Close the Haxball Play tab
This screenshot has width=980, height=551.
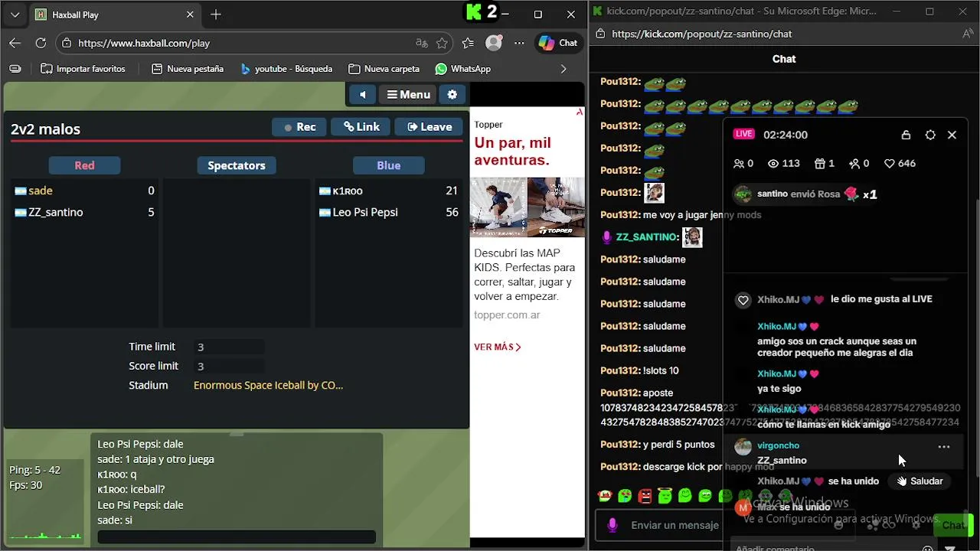click(x=190, y=15)
